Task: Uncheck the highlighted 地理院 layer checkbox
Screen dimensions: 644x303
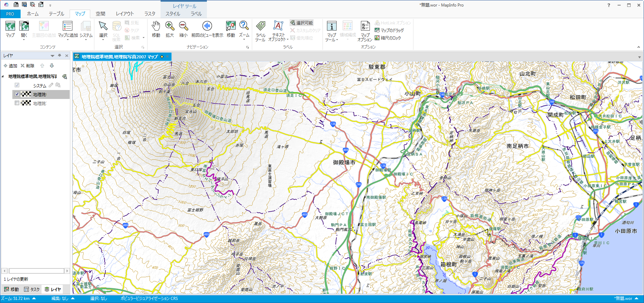Action: (17, 94)
